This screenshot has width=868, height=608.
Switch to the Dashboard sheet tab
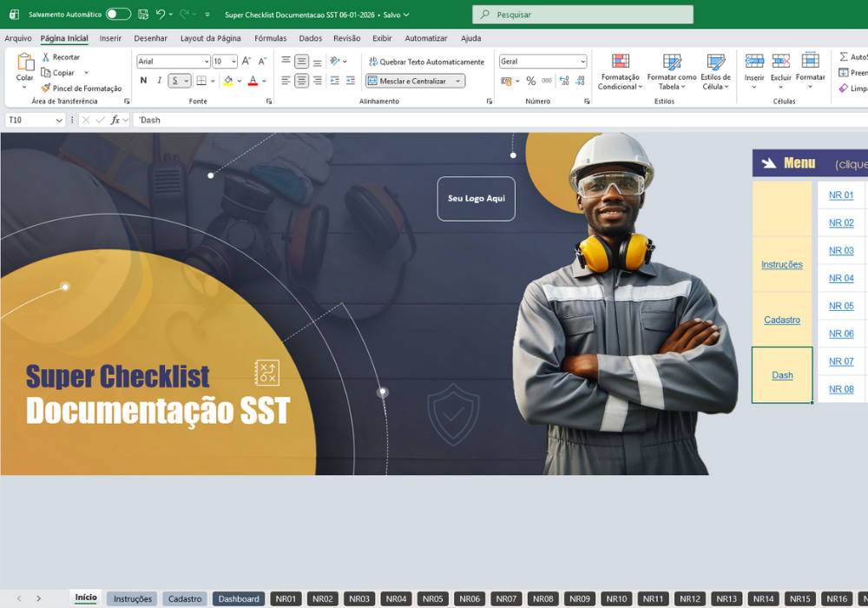click(239, 598)
